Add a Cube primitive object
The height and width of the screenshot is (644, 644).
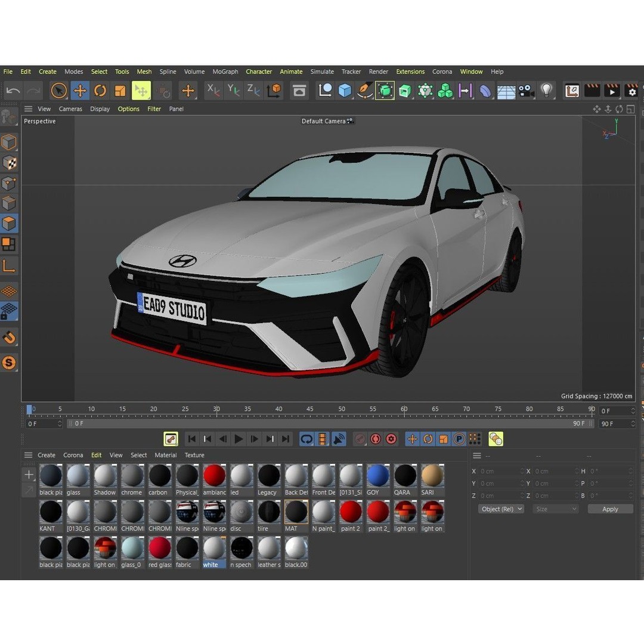[x=345, y=91]
